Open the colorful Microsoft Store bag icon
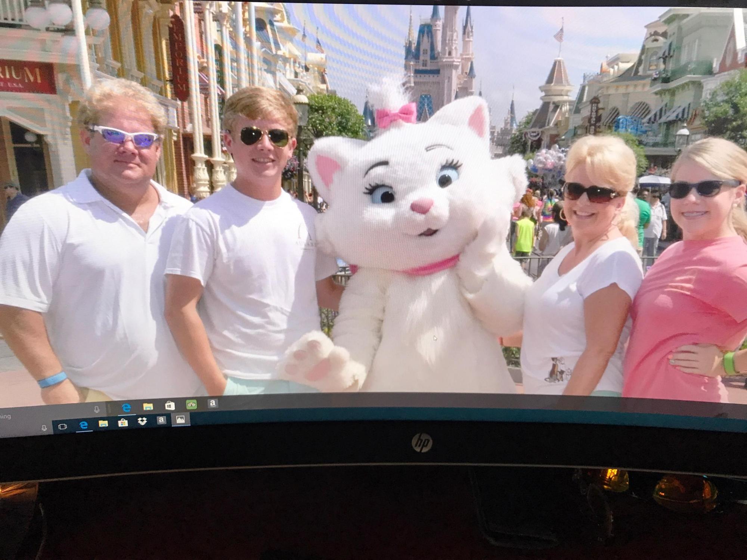The width and height of the screenshot is (747, 560). 123,423
